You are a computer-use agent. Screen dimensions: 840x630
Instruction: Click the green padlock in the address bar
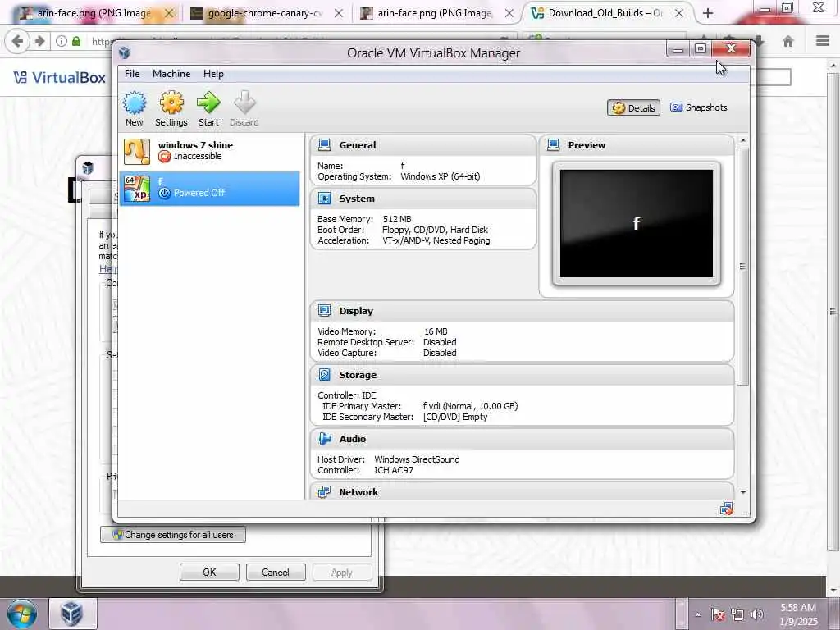pyautogui.click(x=76, y=41)
